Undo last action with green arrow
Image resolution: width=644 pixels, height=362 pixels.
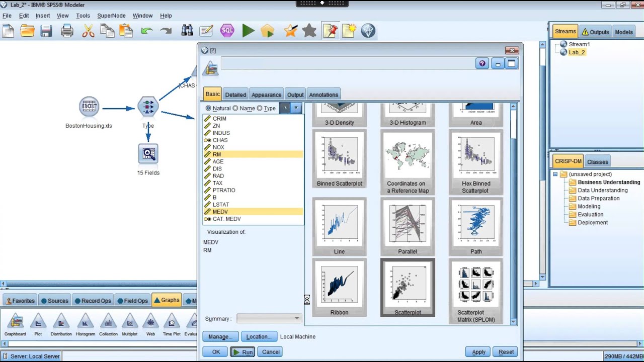(x=147, y=31)
